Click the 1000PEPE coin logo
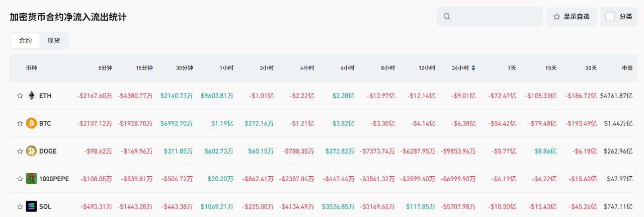Image resolution: width=644 pixels, height=217 pixels. click(x=31, y=179)
